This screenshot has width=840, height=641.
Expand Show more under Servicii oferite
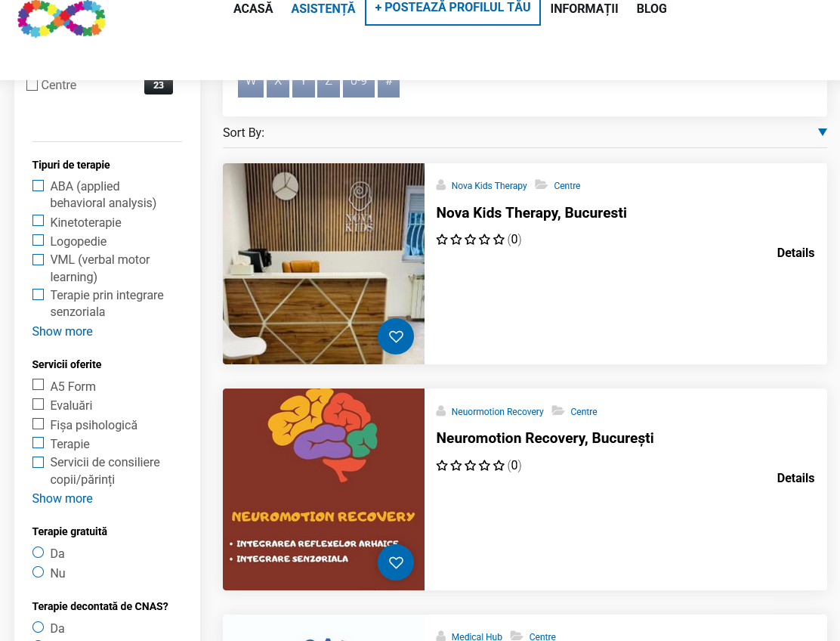pos(62,498)
